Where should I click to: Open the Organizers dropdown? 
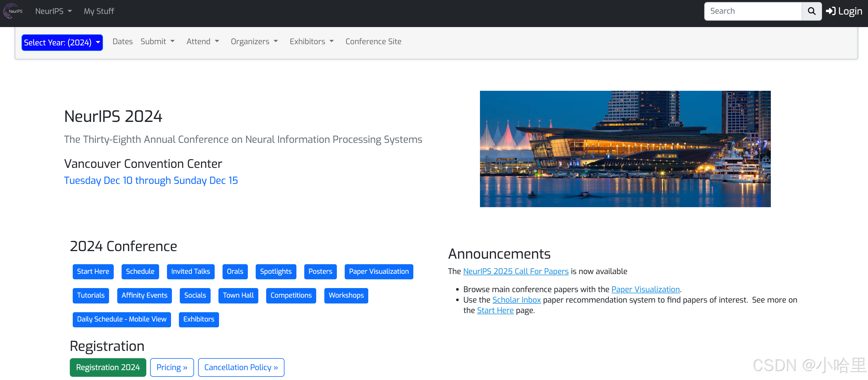tap(254, 42)
